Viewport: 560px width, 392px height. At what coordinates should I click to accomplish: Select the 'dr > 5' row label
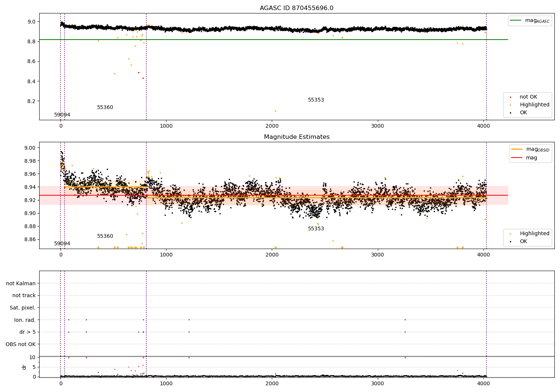click(x=28, y=332)
